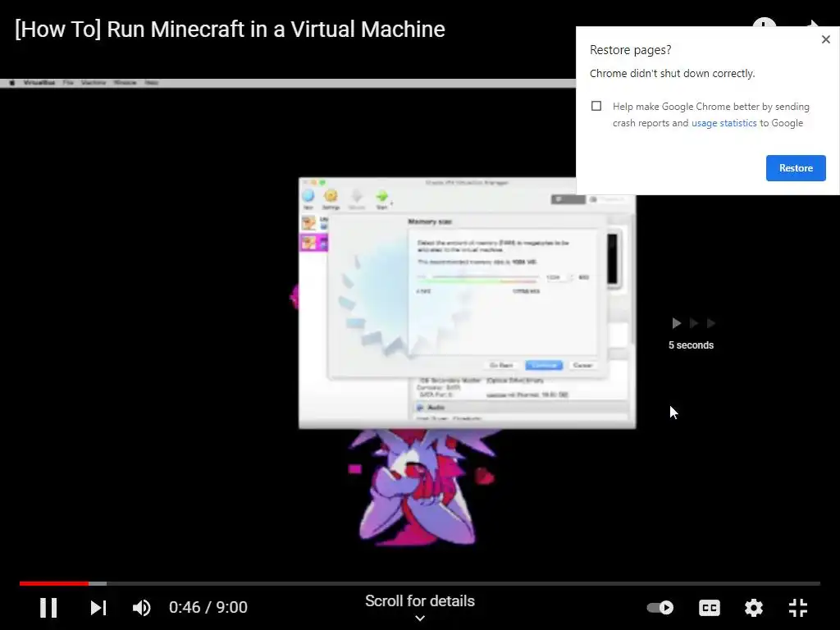This screenshot has height=630, width=840.
Task: Toggle the autoplay switch
Action: (x=660, y=608)
